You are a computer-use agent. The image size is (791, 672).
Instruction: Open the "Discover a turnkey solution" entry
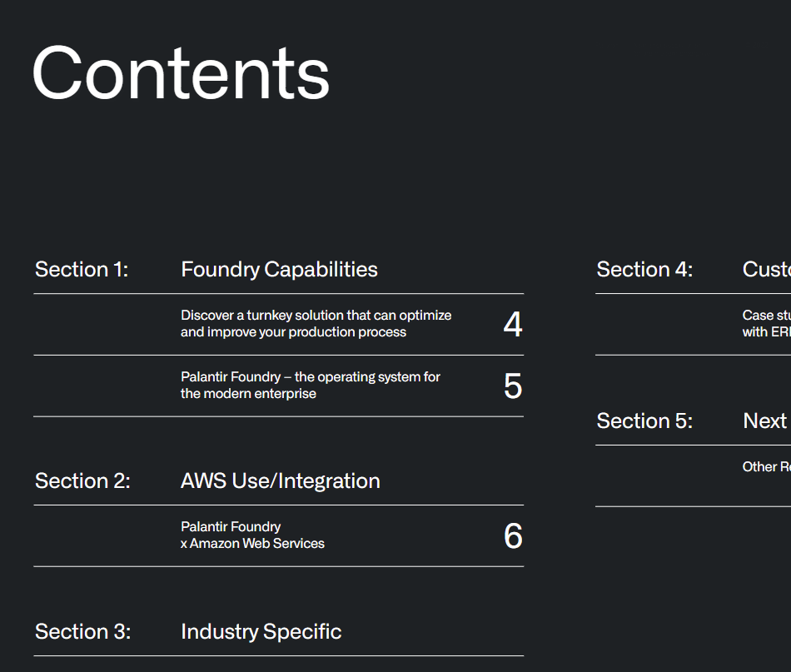point(316,324)
